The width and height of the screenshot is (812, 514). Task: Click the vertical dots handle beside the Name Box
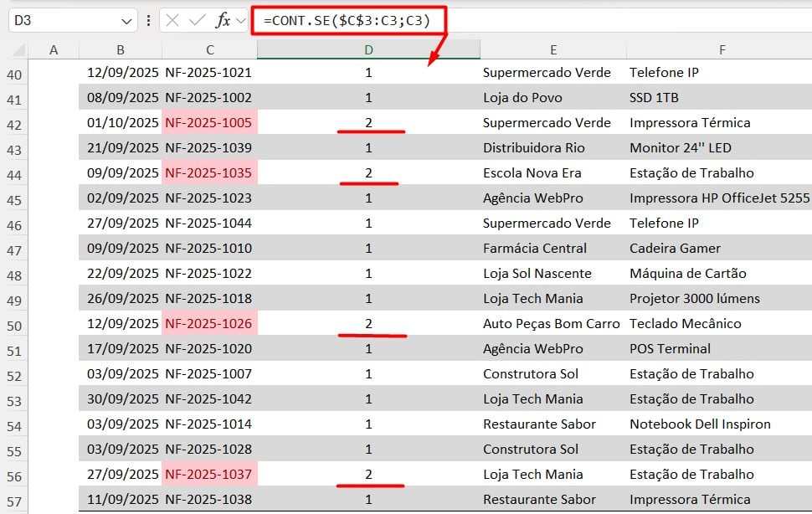click(x=149, y=21)
